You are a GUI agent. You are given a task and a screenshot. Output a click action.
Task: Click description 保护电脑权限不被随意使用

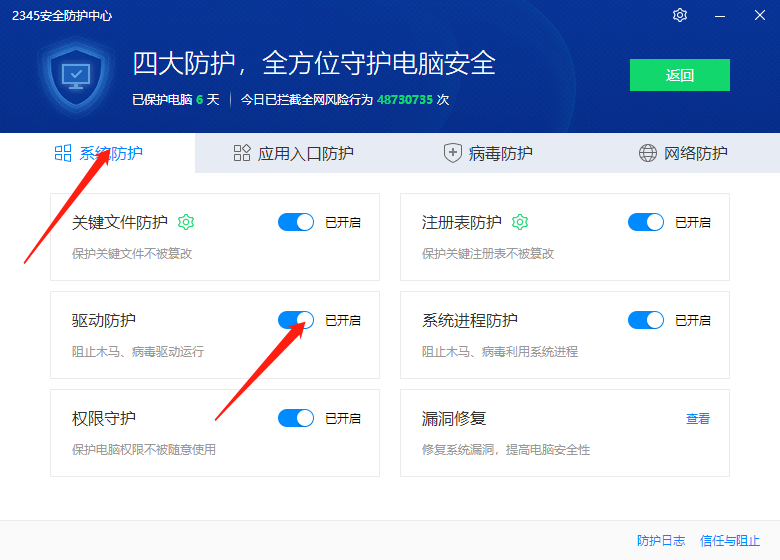tap(144, 450)
